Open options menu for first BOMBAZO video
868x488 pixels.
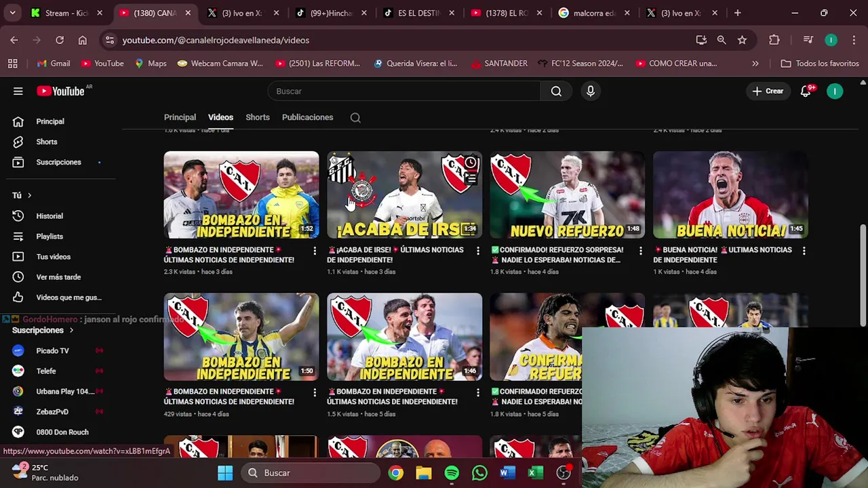(x=315, y=251)
